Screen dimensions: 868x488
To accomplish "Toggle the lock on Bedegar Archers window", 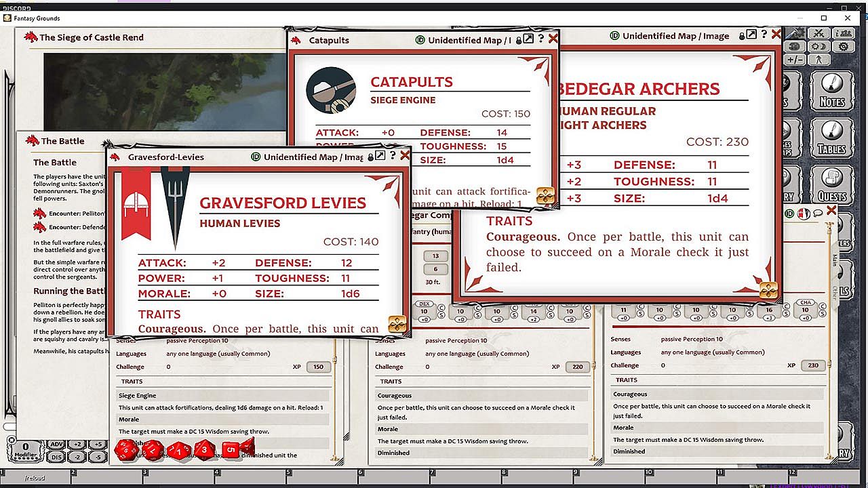I will [x=743, y=35].
